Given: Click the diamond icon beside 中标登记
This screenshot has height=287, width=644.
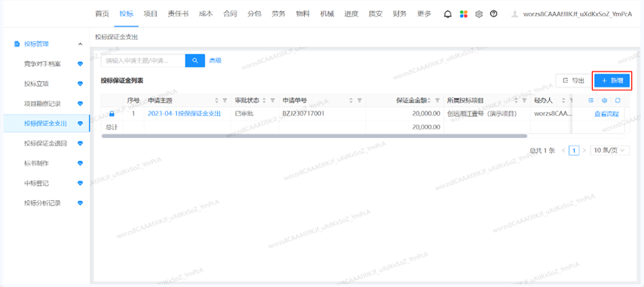Looking at the screenshot, I should [x=81, y=183].
